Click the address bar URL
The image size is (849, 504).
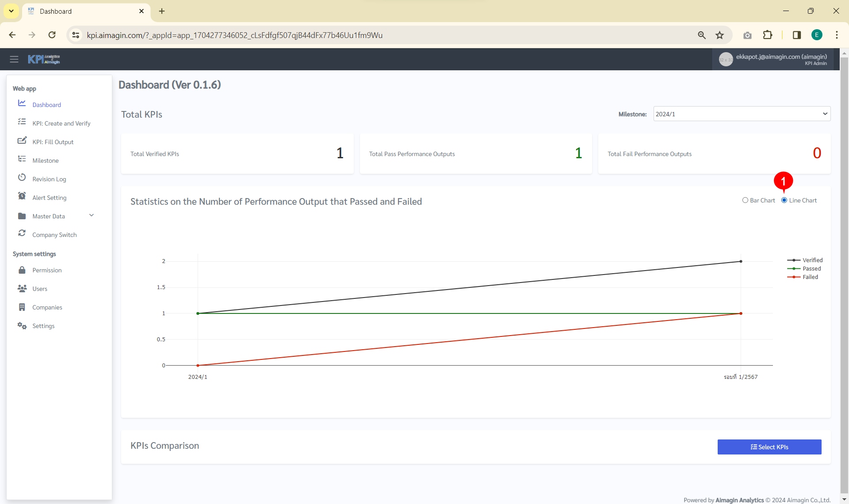click(234, 35)
